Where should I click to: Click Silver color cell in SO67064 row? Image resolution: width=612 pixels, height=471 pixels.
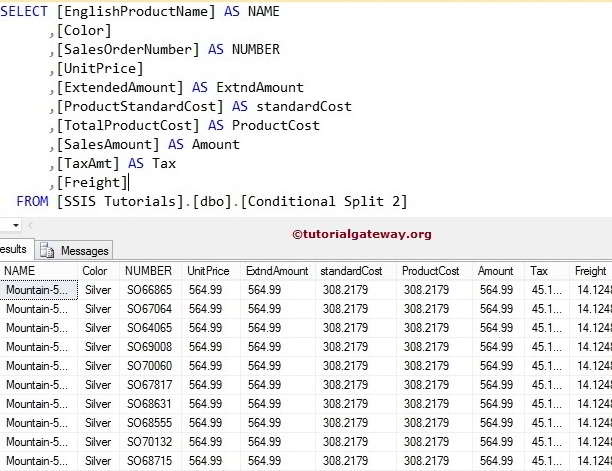tap(98, 309)
